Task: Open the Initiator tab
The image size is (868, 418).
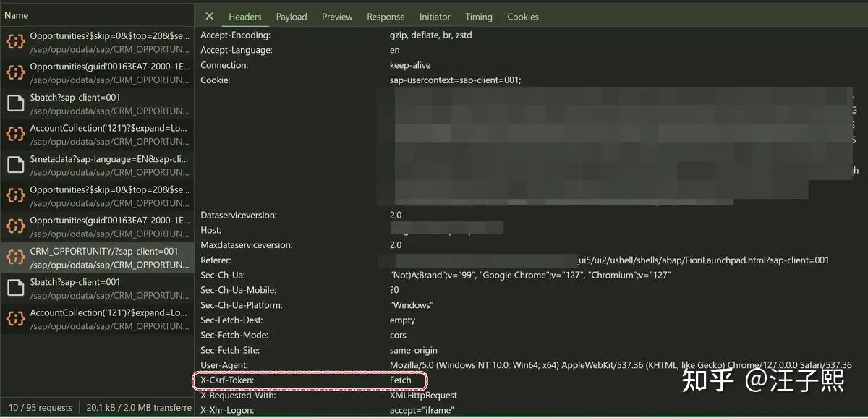Action: pos(435,17)
